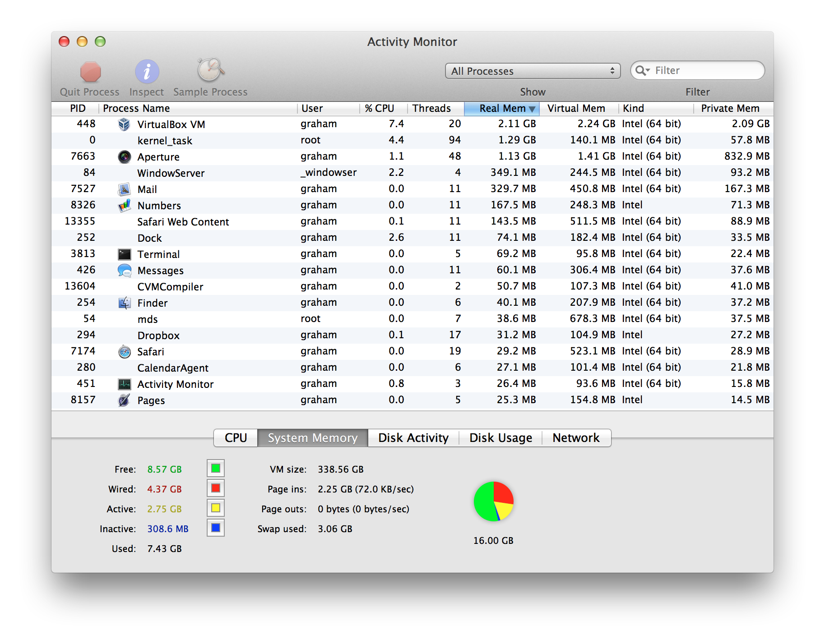
Task: Click the green Free memory color swatch
Action: coord(216,468)
